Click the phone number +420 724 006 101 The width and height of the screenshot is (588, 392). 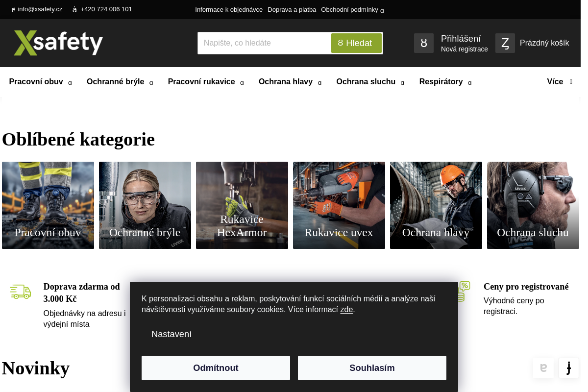(x=106, y=9)
